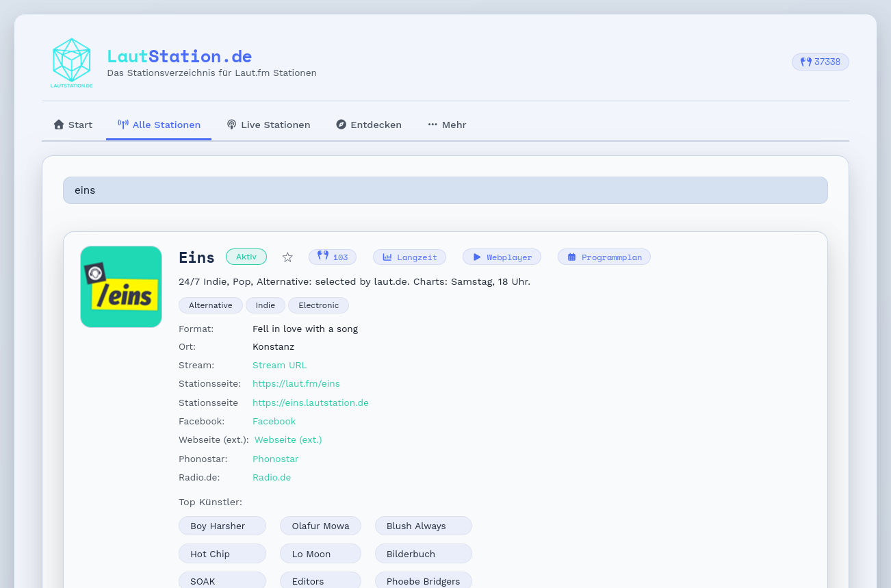Image resolution: width=891 pixels, height=588 pixels.
Task: Launch the Webplayer
Action: 502,257
